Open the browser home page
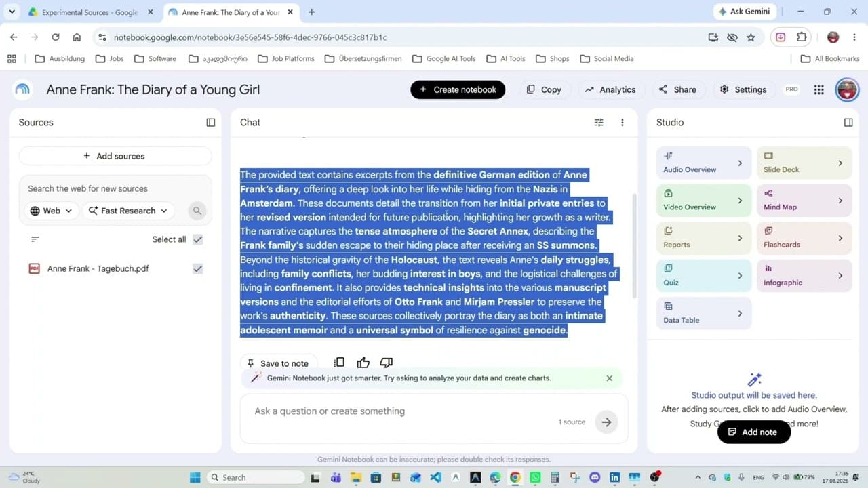Viewport: 868px width, 488px height. [77, 37]
